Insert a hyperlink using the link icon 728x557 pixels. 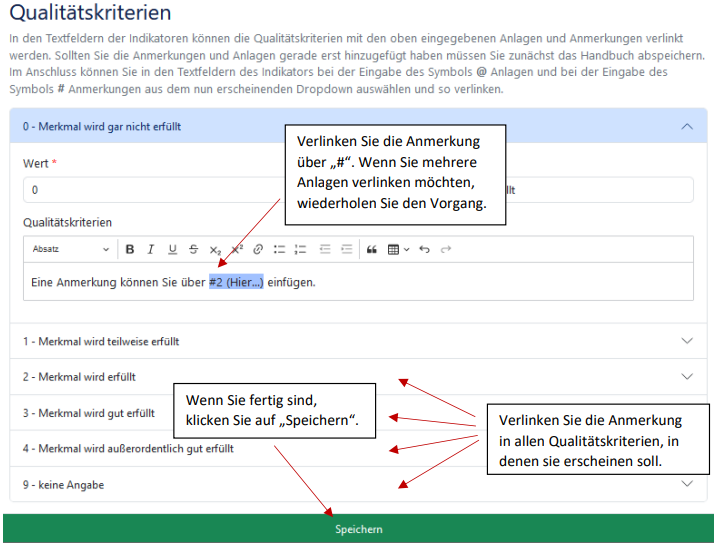point(258,249)
